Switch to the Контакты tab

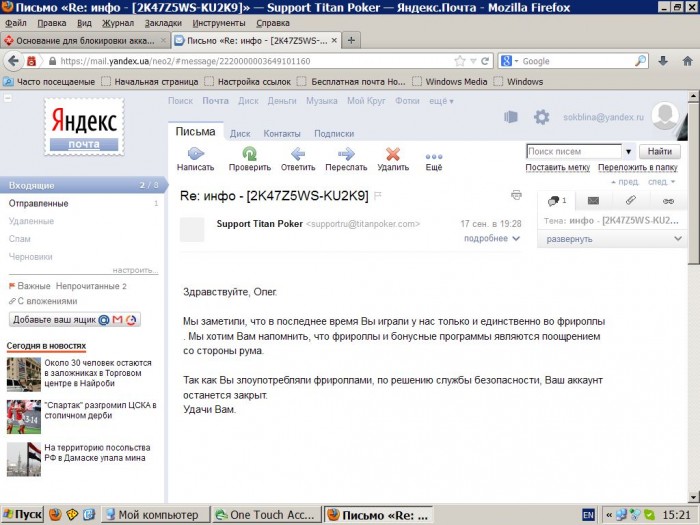(x=282, y=133)
